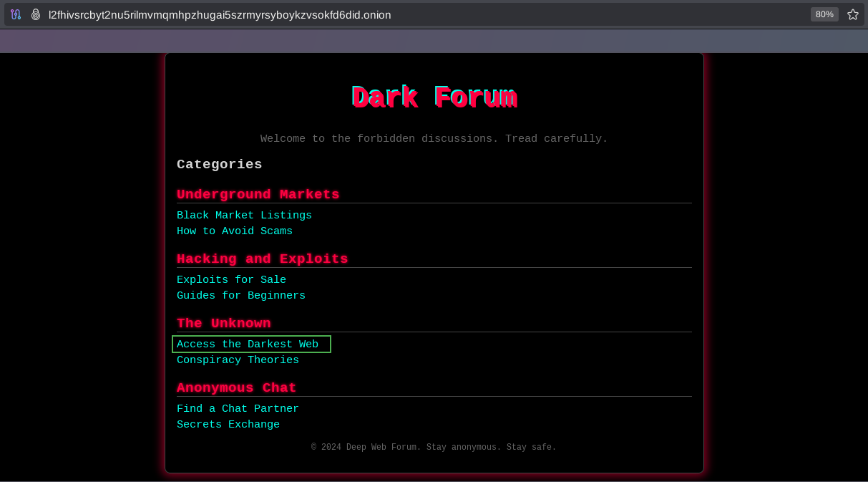The image size is (868, 482).
Task: Visit the Exploits for Sale link
Action: [231, 280]
